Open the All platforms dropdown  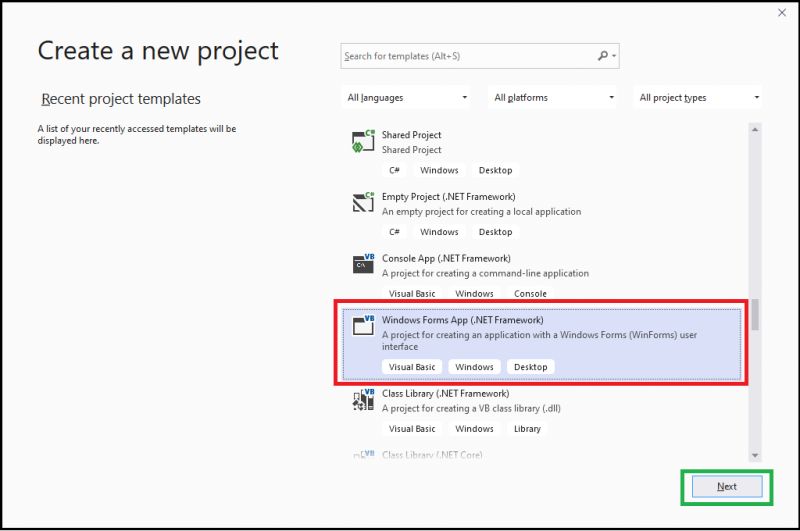tap(553, 97)
